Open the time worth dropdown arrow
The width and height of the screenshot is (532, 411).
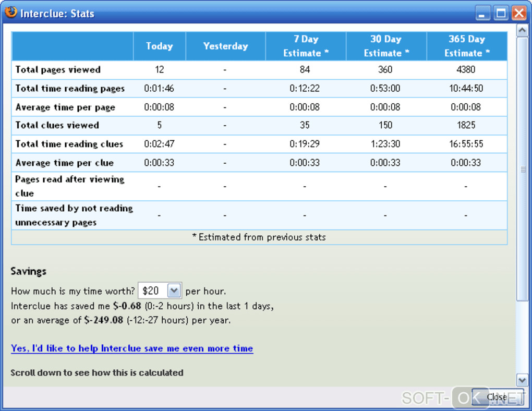pyautogui.click(x=174, y=291)
